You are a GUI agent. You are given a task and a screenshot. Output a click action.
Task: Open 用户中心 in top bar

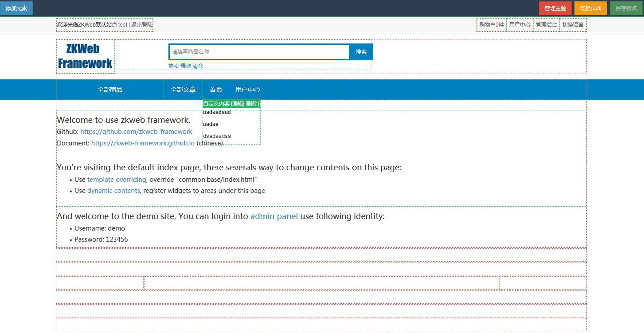pyautogui.click(x=519, y=25)
